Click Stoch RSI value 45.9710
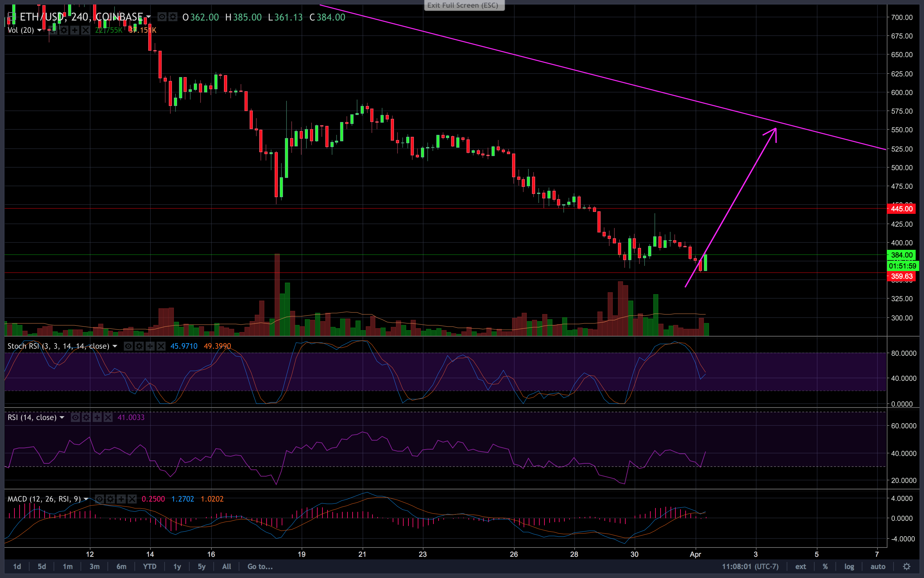924x578 pixels. click(184, 346)
